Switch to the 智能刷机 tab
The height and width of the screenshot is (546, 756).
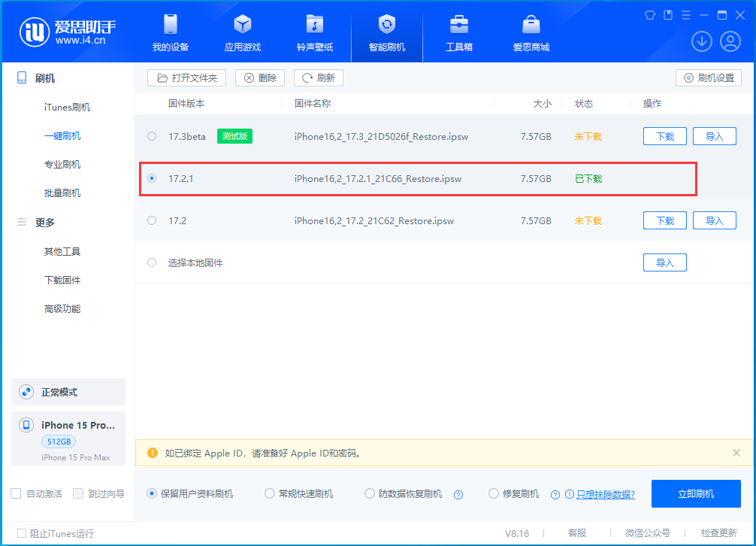coord(386,32)
